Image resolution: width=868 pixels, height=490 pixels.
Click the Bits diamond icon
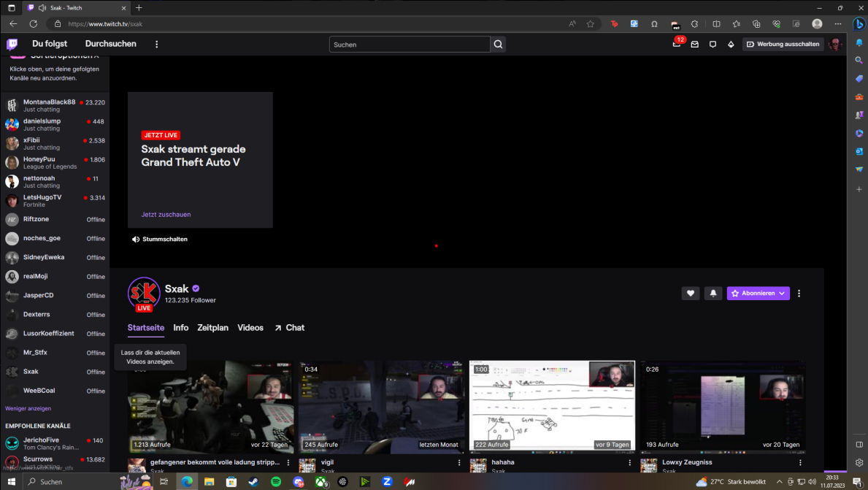tap(731, 45)
